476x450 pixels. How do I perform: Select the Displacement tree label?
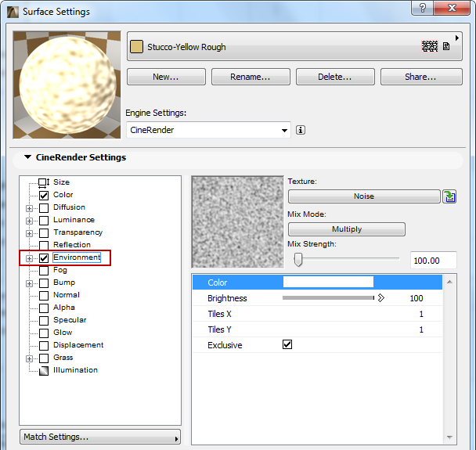pos(78,345)
